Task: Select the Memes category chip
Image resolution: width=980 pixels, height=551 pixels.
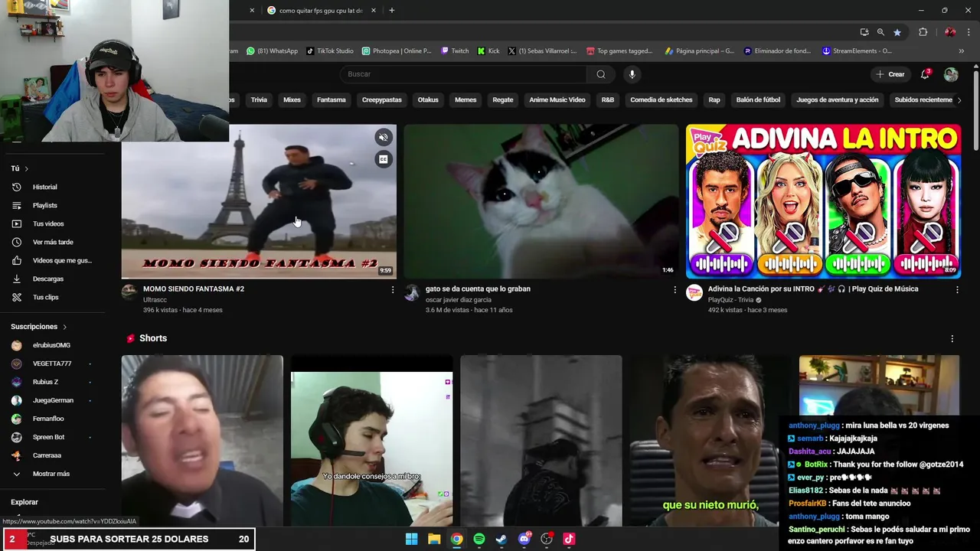Action: [465, 100]
